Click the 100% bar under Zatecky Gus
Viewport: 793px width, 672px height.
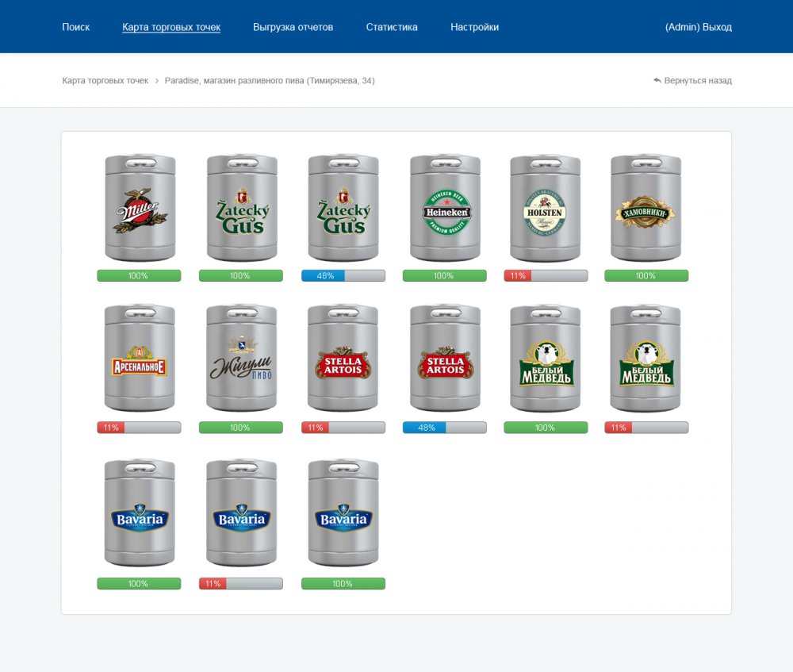[x=241, y=276]
